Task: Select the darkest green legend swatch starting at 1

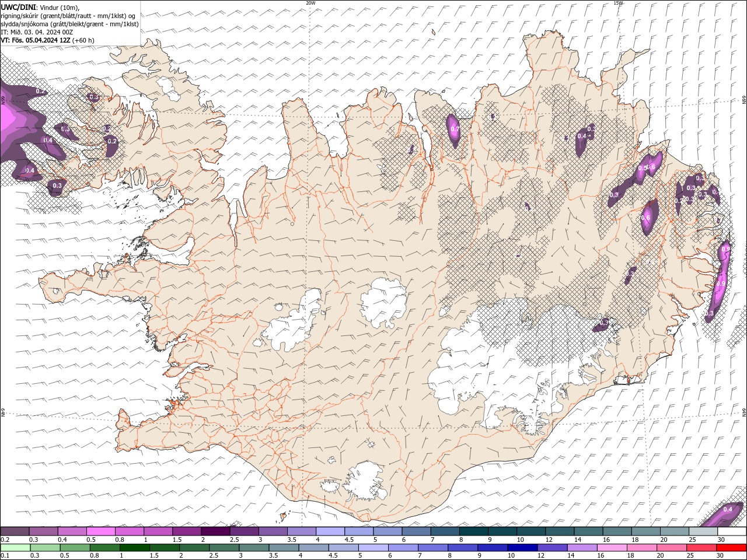Action: pyautogui.click(x=134, y=547)
